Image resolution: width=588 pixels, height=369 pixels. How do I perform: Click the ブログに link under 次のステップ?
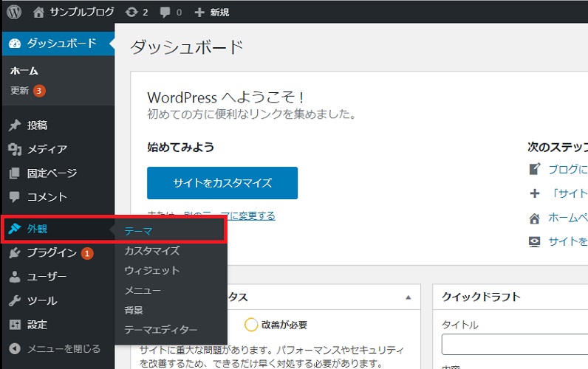[568, 169]
